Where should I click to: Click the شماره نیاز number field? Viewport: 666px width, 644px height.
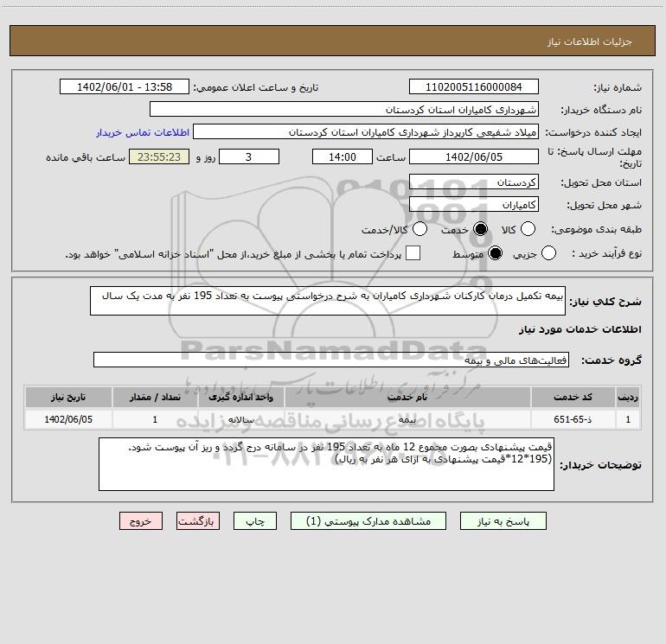[474, 87]
